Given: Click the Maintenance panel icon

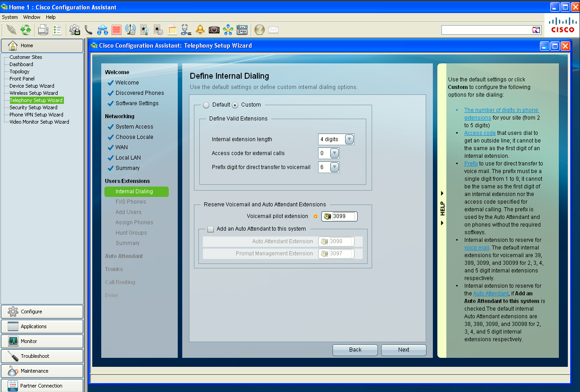Looking at the screenshot, I should tap(13, 371).
